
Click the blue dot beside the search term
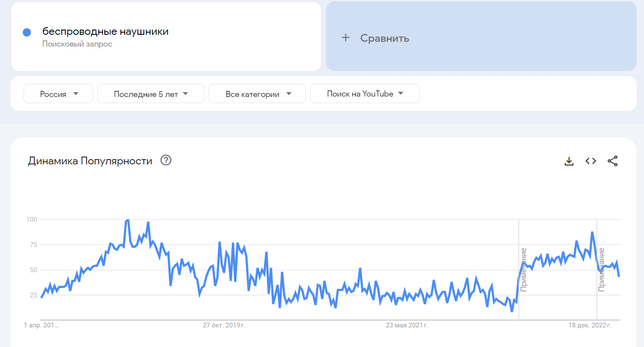coord(27,32)
